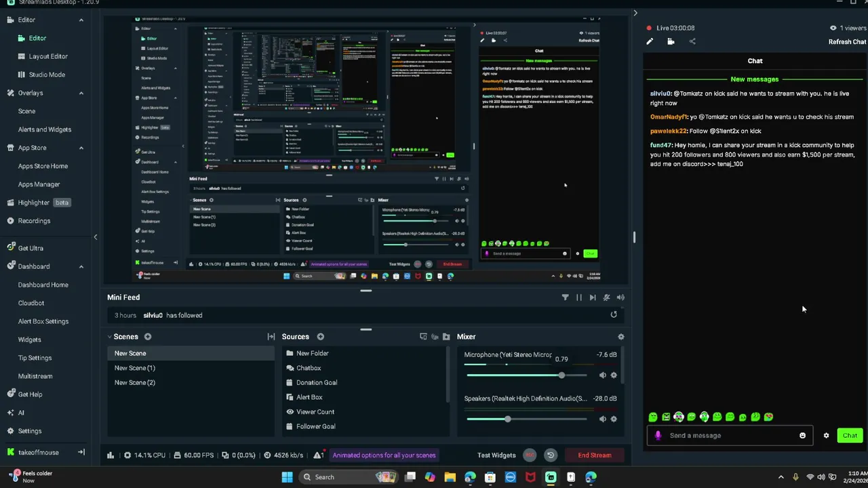Open settings for Speakers mixer channel

[x=614, y=419]
